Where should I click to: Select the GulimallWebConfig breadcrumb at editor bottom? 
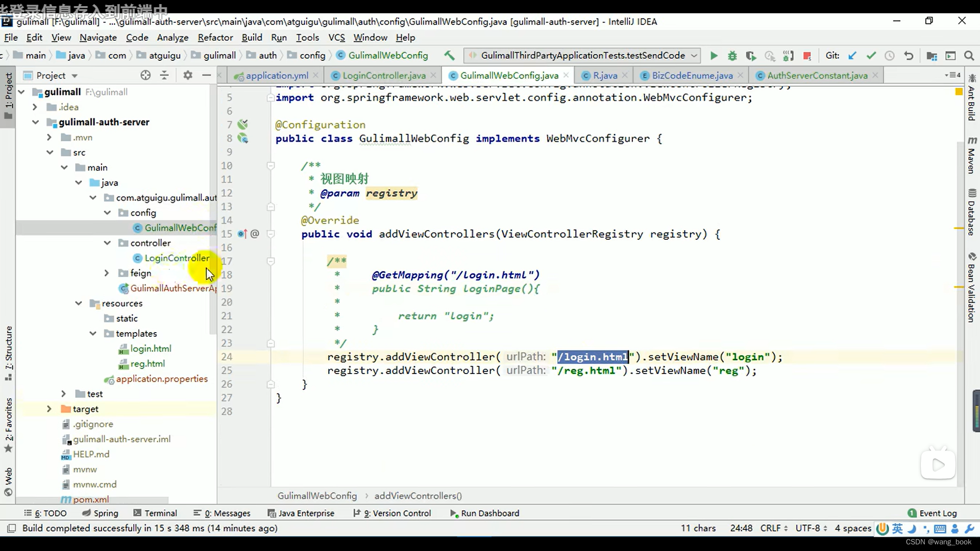click(317, 496)
